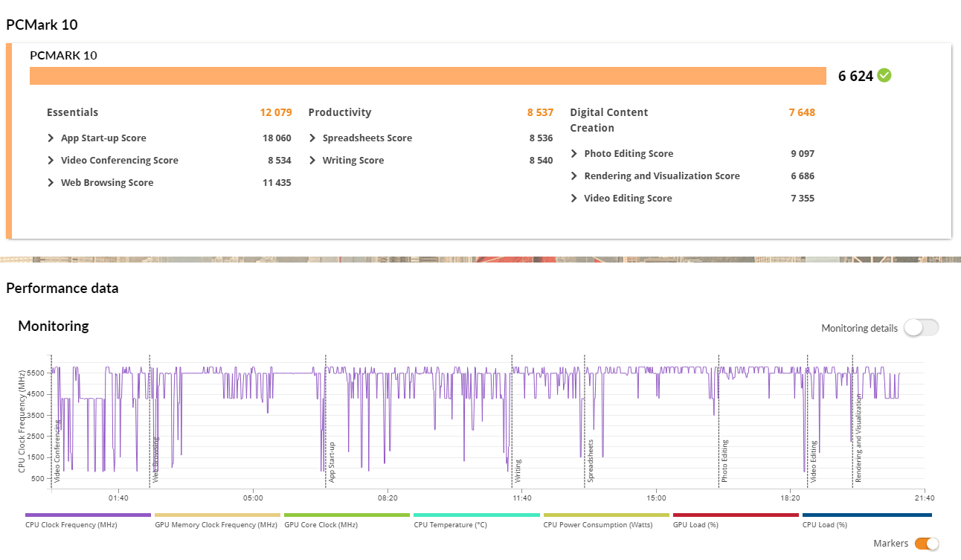Viewport: 961px width, 560px height.
Task: Click the Monitoring section title
Action: [54, 326]
